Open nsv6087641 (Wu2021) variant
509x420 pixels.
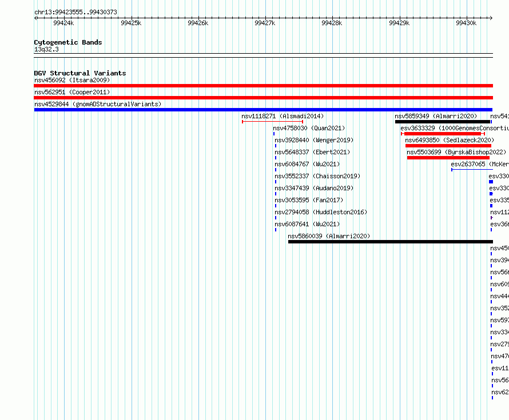pos(307,224)
